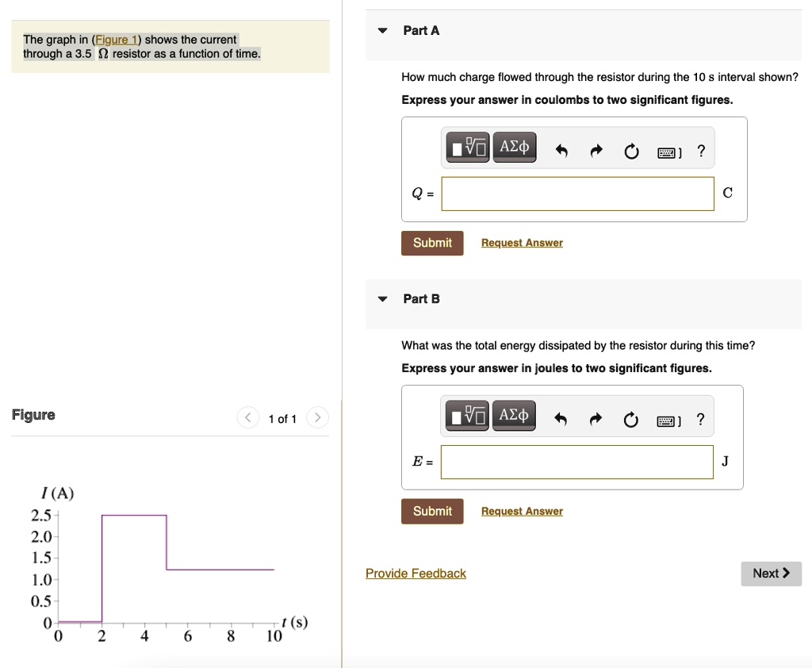Click inside the E answer input field

(x=577, y=461)
